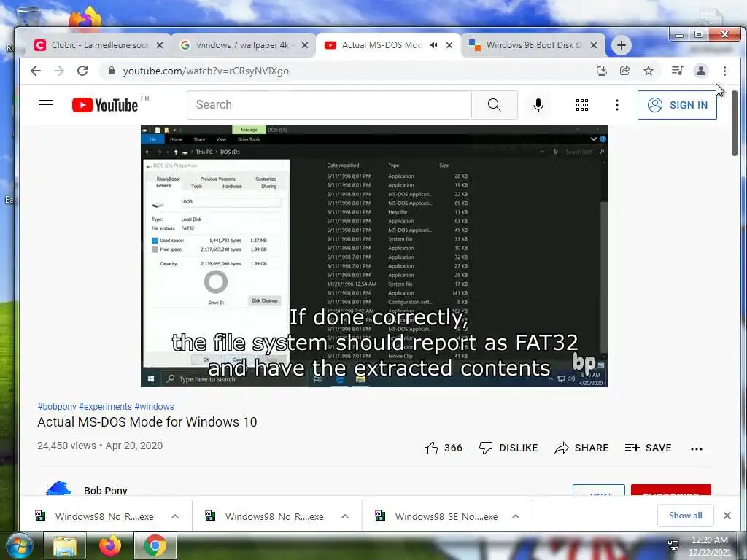Click the network tray icon
This screenshot has height=560, width=747.
(673, 545)
